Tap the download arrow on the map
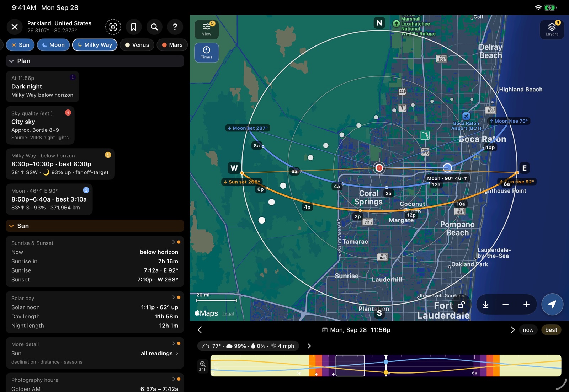 coord(486,305)
